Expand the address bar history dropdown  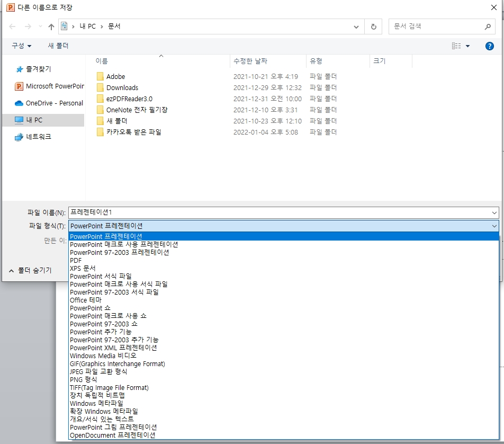(x=356, y=26)
